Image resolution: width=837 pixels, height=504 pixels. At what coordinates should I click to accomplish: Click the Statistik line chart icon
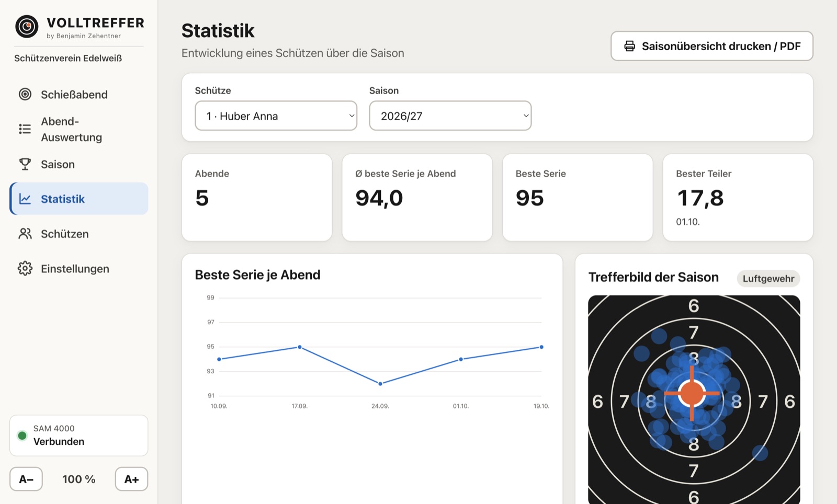click(x=25, y=199)
